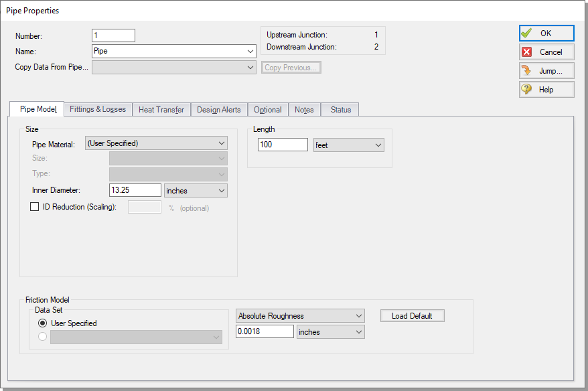Open the Absolute Roughness friction model dropdown
This screenshot has width=588, height=391.
point(299,315)
